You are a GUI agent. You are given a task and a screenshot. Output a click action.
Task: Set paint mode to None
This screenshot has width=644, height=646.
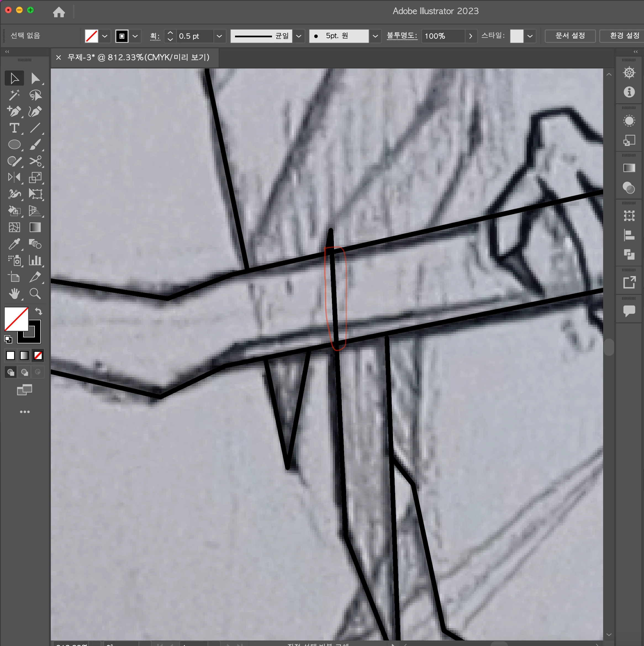[x=38, y=355]
